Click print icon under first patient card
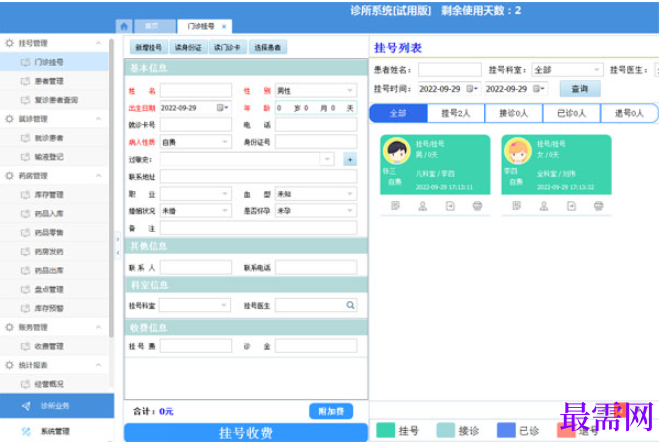Screen dimensions: 672x448 coord(477,206)
